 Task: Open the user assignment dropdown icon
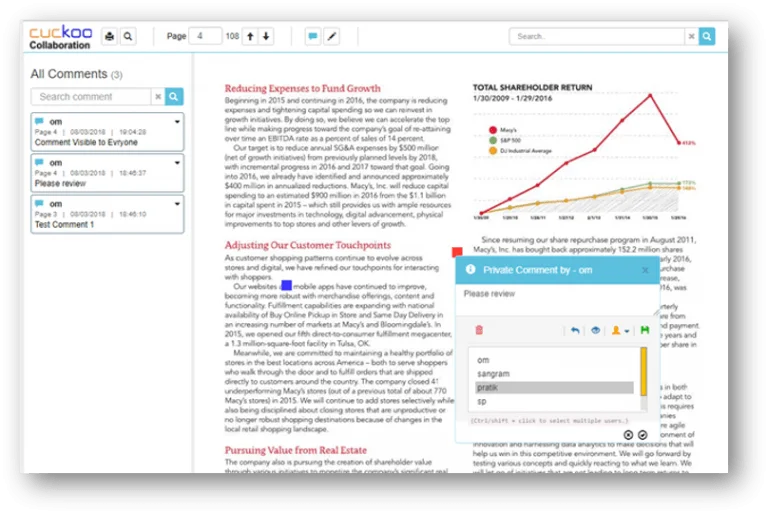[620, 331]
